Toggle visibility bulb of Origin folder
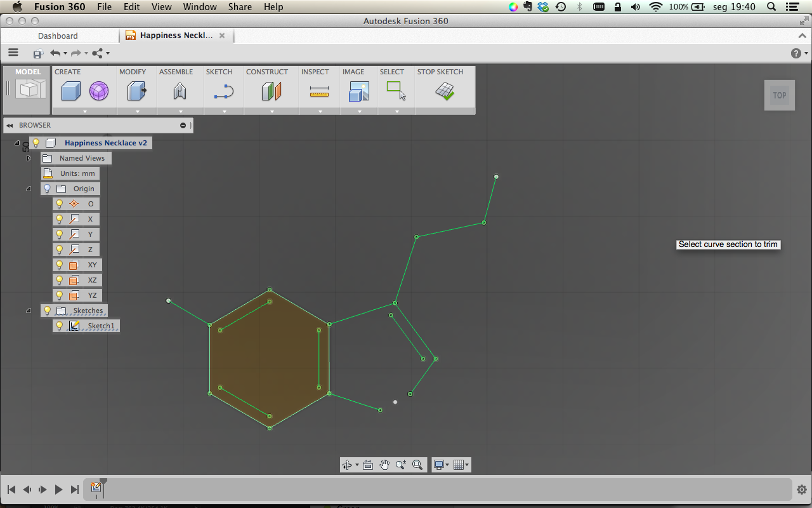Image resolution: width=812 pixels, height=508 pixels. [47, 189]
